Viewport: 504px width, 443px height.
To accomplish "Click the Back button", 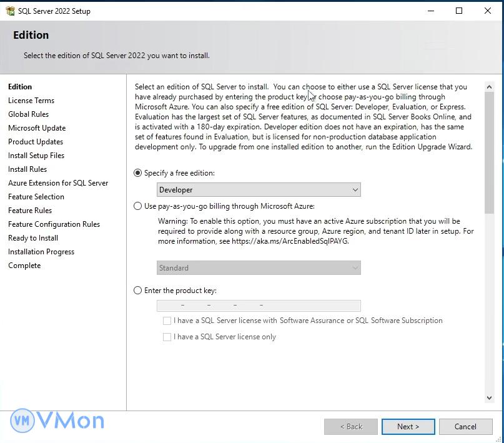I will (351, 427).
